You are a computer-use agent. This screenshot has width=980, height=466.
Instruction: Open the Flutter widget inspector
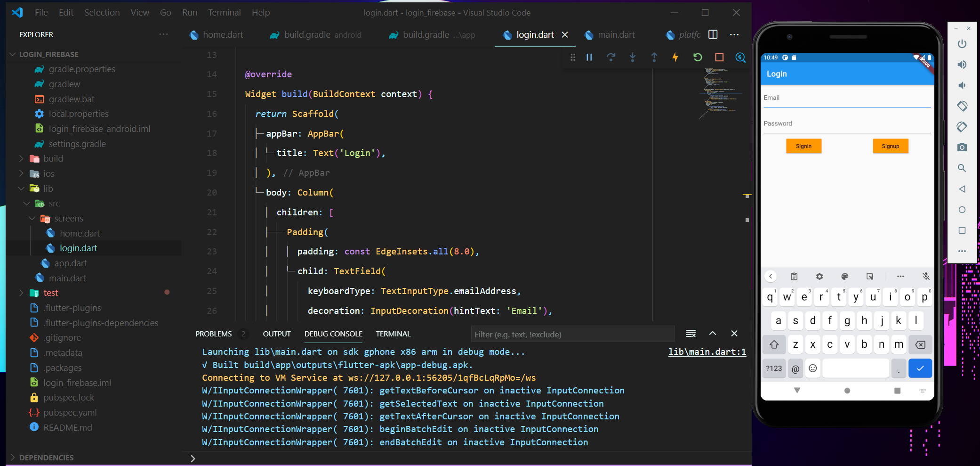(740, 57)
